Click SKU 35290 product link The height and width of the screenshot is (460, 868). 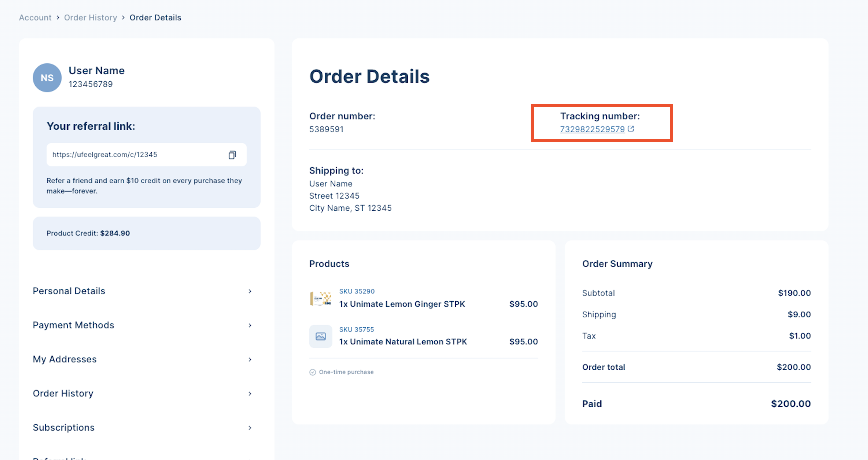click(356, 291)
